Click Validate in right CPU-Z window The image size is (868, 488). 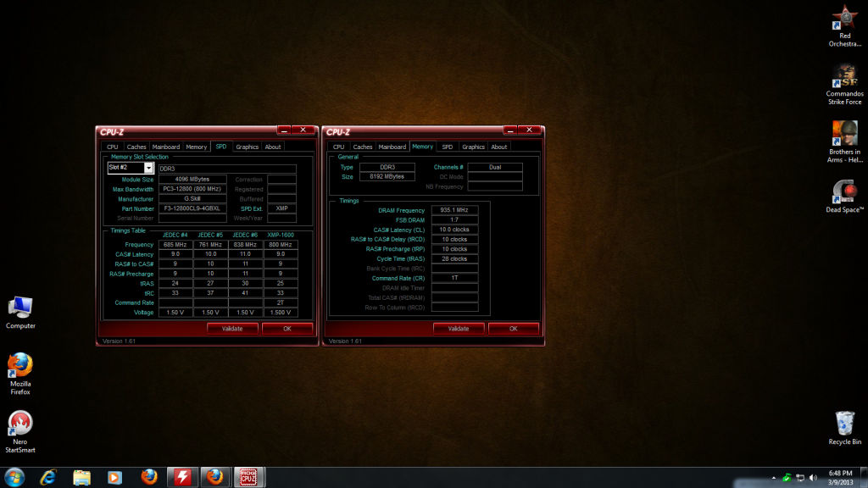(459, 329)
